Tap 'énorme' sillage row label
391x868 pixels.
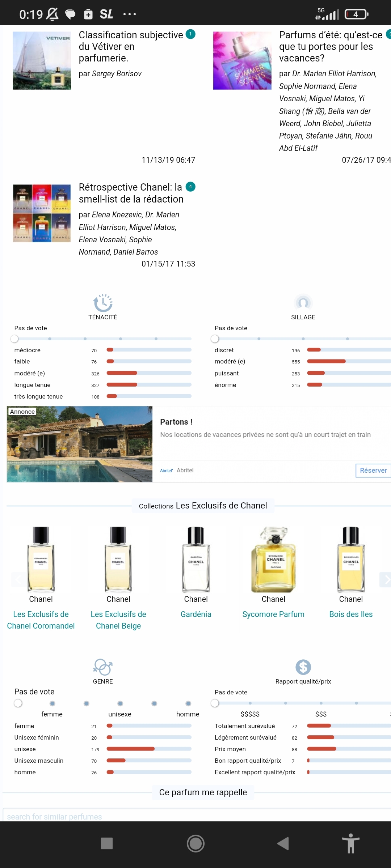225,385
